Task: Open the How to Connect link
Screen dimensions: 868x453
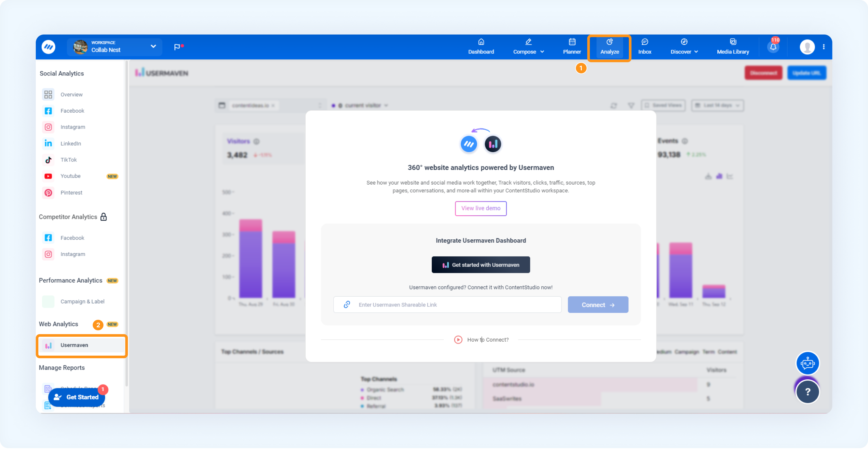Action: [488, 340]
